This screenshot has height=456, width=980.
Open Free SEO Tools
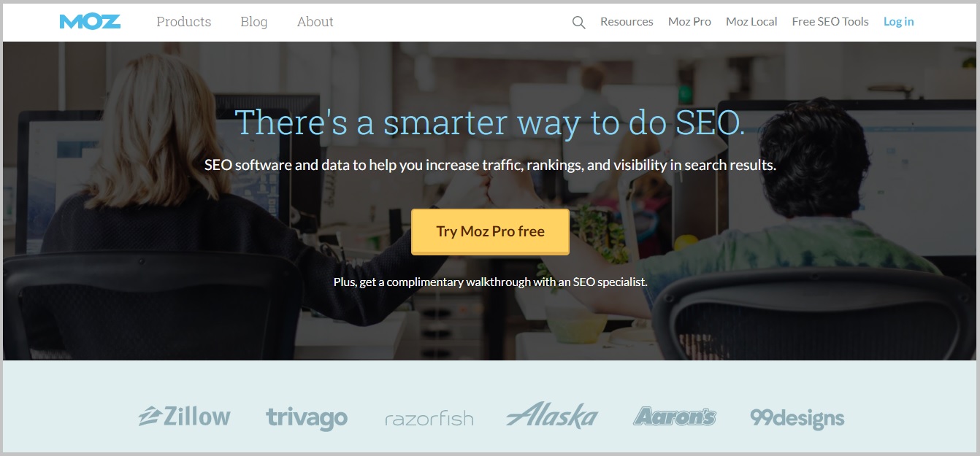830,22
